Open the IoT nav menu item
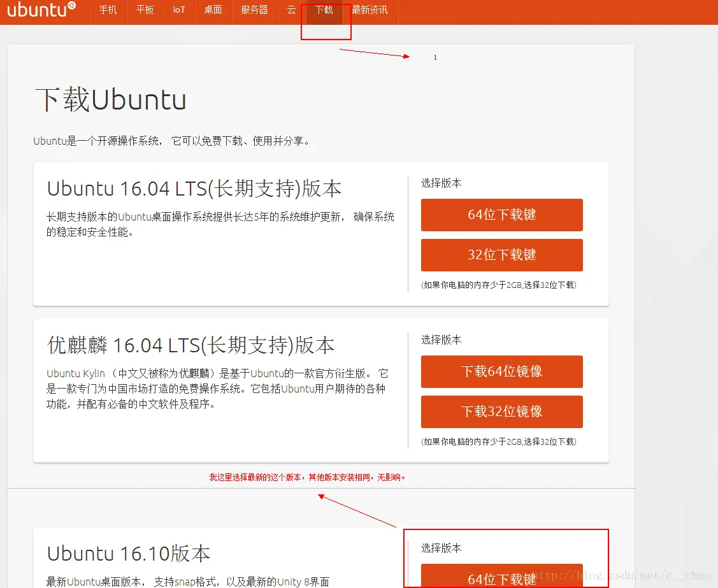Screen dimensions: 718x588 (179, 10)
